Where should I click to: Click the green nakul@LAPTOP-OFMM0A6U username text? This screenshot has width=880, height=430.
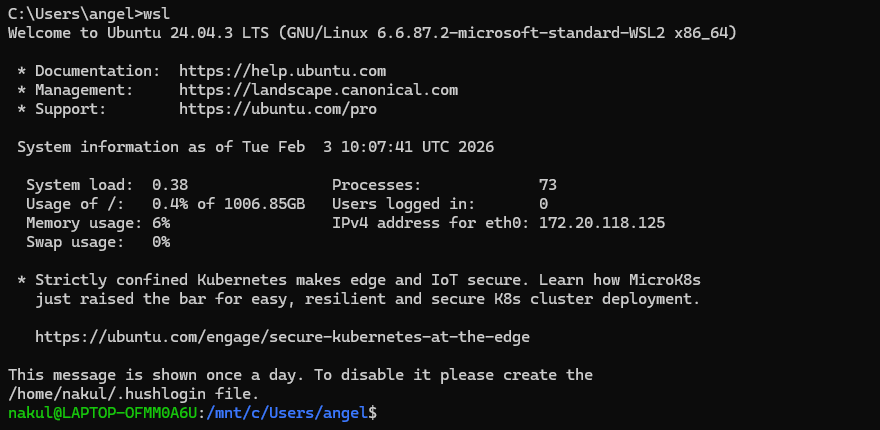102,412
